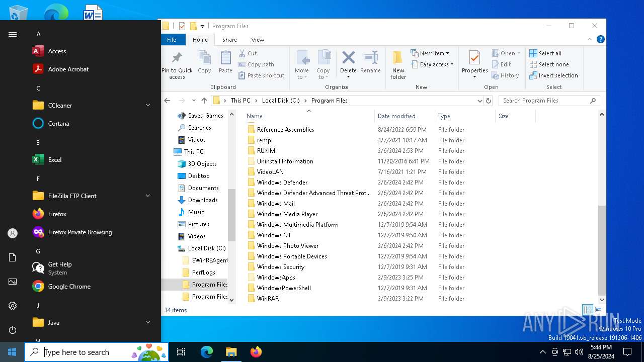Go up one folder level arrow
The width and height of the screenshot is (644, 362).
pyautogui.click(x=204, y=101)
